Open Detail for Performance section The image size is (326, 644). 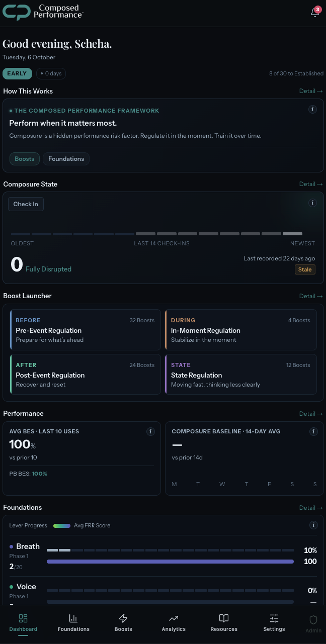pos(311,414)
